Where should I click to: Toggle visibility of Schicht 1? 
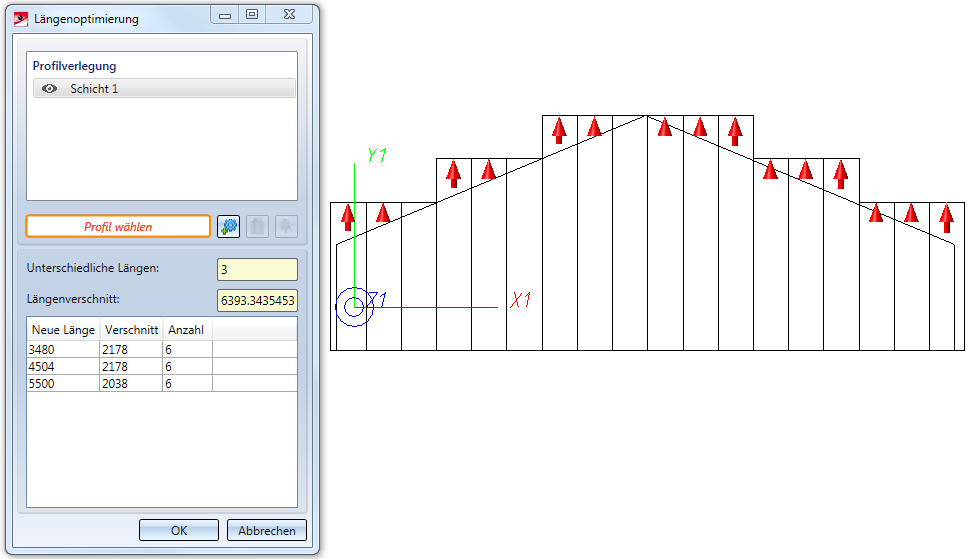click(x=50, y=89)
